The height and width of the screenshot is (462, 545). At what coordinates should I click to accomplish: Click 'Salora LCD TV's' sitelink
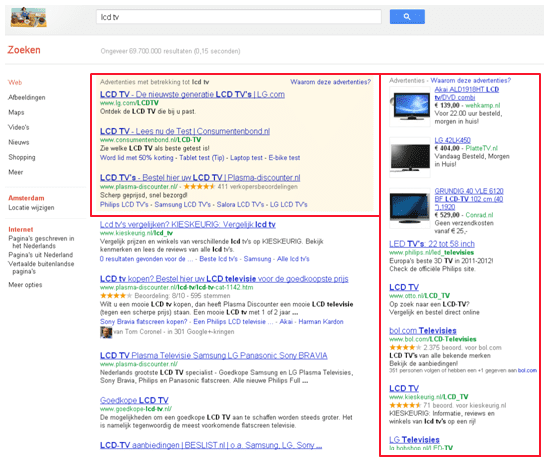tap(240, 204)
